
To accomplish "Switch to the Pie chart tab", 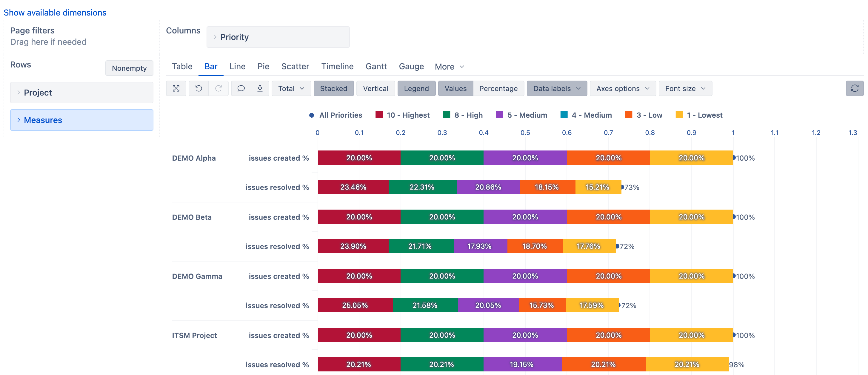I will coord(263,66).
